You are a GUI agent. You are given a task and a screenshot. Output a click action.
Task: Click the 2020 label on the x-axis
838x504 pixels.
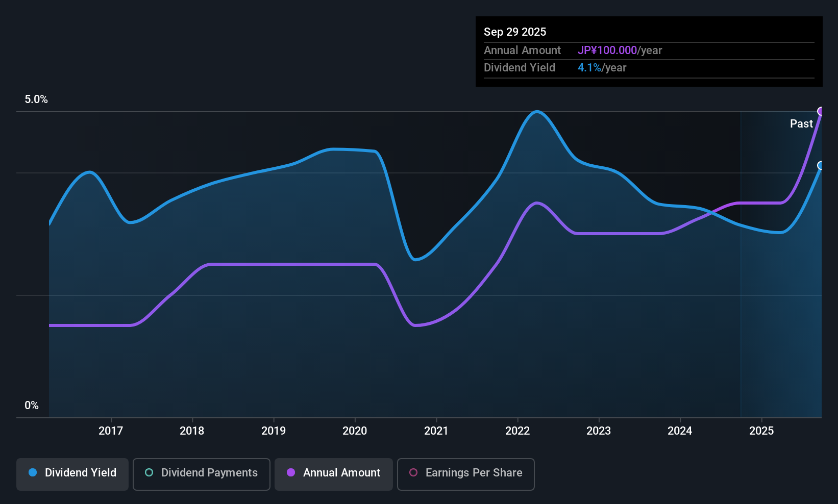[355, 431]
